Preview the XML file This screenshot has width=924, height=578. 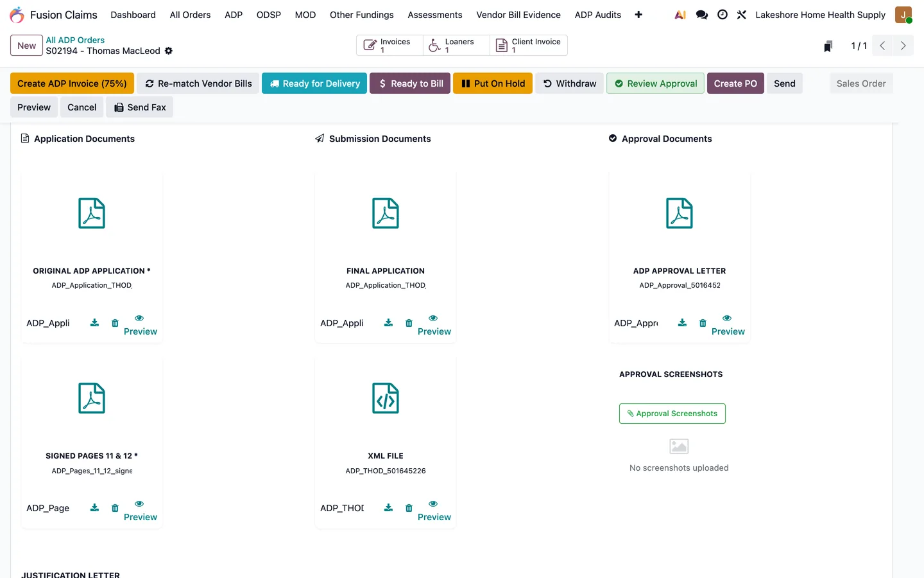point(434,511)
